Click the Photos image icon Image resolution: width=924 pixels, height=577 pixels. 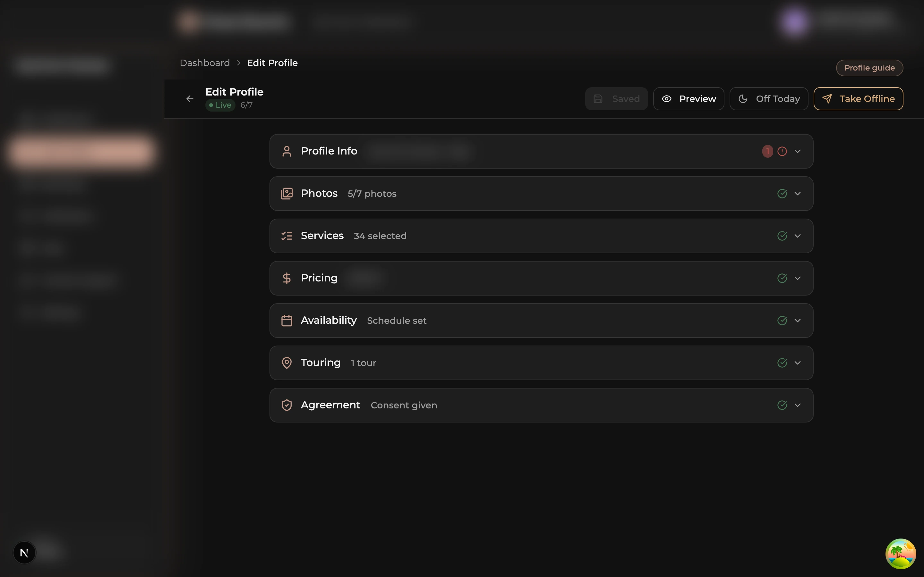click(287, 194)
